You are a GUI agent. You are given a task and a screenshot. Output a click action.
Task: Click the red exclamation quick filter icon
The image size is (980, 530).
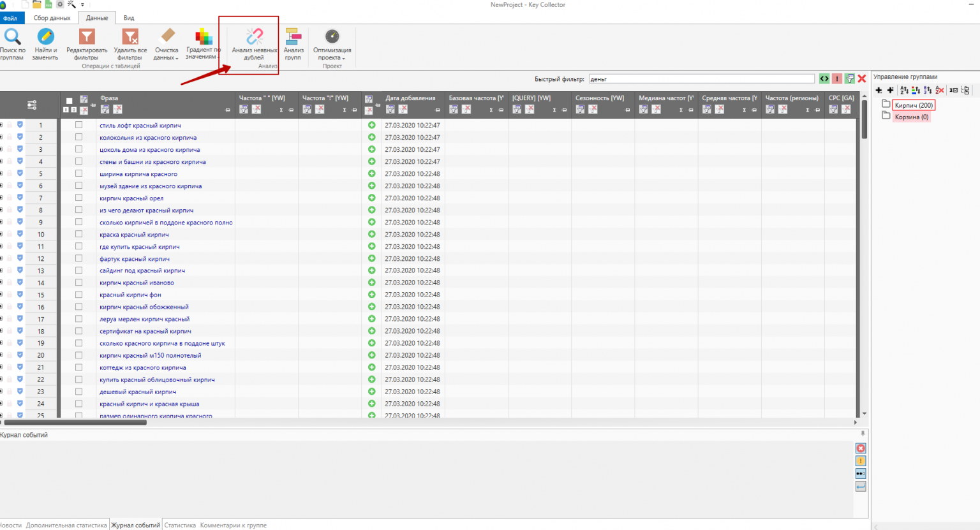[837, 78]
